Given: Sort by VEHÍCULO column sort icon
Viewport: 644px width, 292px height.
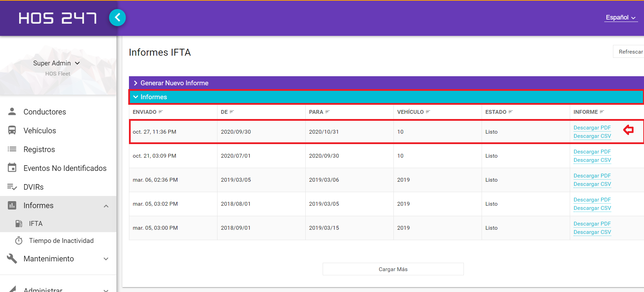Looking at the screenshot, I should coord(428,112).
